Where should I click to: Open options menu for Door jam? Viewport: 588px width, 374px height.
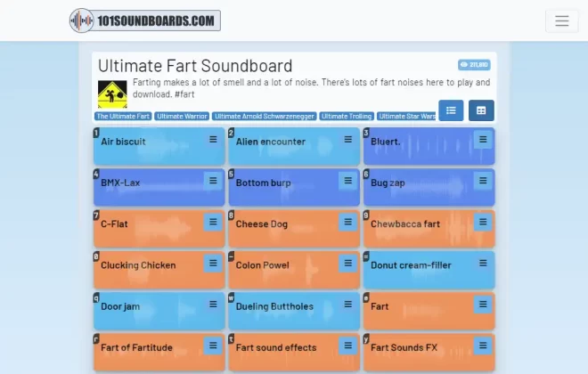tap(213, 305)
